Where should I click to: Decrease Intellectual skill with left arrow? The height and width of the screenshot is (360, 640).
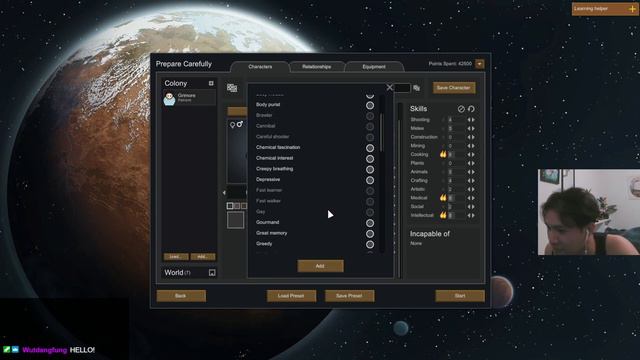[x=469, y=216]
